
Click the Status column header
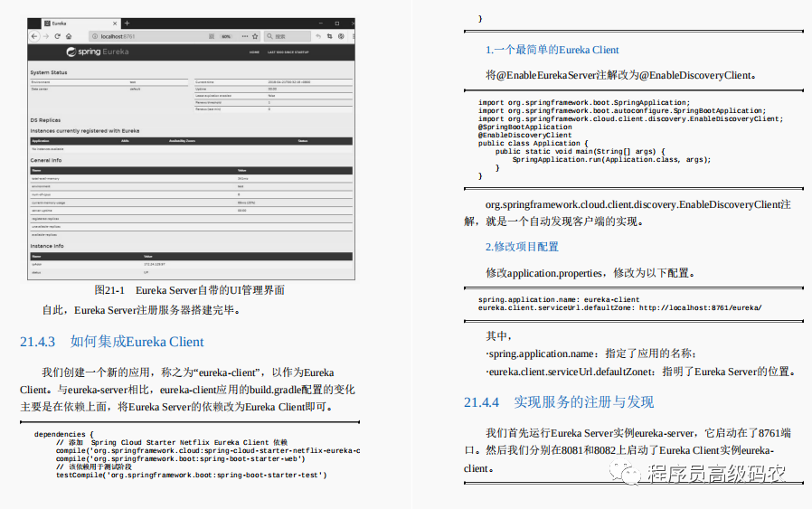pos(303,141)
